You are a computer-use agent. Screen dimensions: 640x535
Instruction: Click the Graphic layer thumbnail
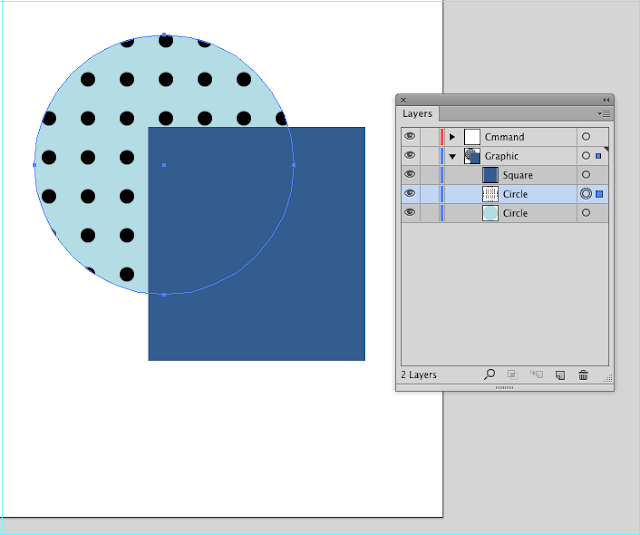[x=472, y=156]
